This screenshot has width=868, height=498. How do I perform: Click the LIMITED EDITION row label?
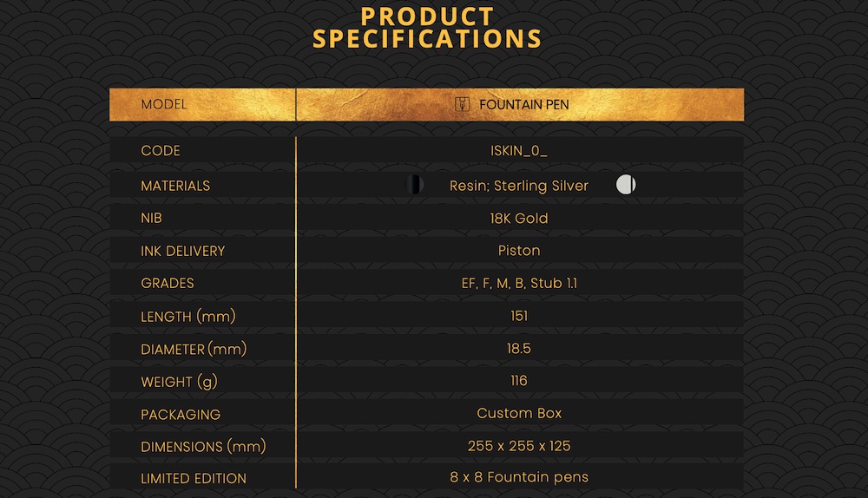pyautogui.click(x=194, y=478)
